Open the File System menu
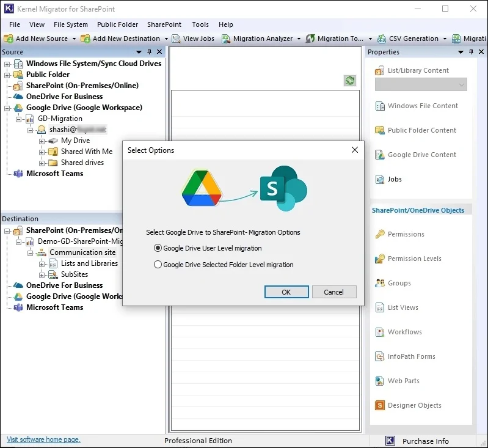The width and height of the screenshot is (488, 448). coord(71,24)
